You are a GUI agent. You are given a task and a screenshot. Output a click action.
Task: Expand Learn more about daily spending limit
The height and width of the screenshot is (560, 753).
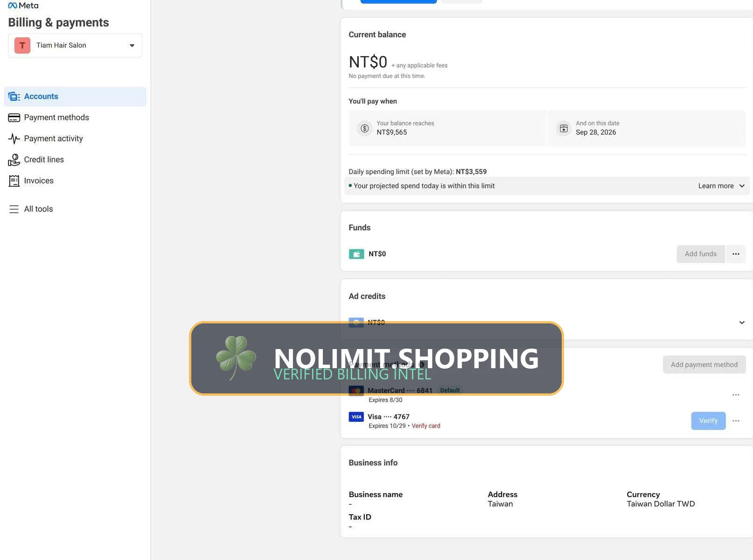[721, 186]
